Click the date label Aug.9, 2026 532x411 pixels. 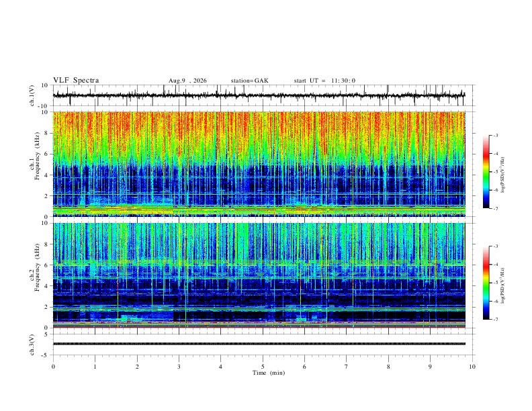tap(187, 81)
